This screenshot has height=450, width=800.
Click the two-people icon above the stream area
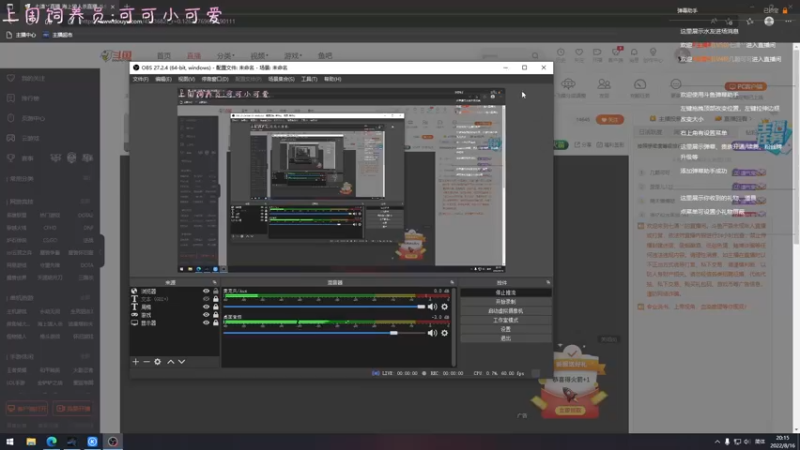tap(604, 84)
